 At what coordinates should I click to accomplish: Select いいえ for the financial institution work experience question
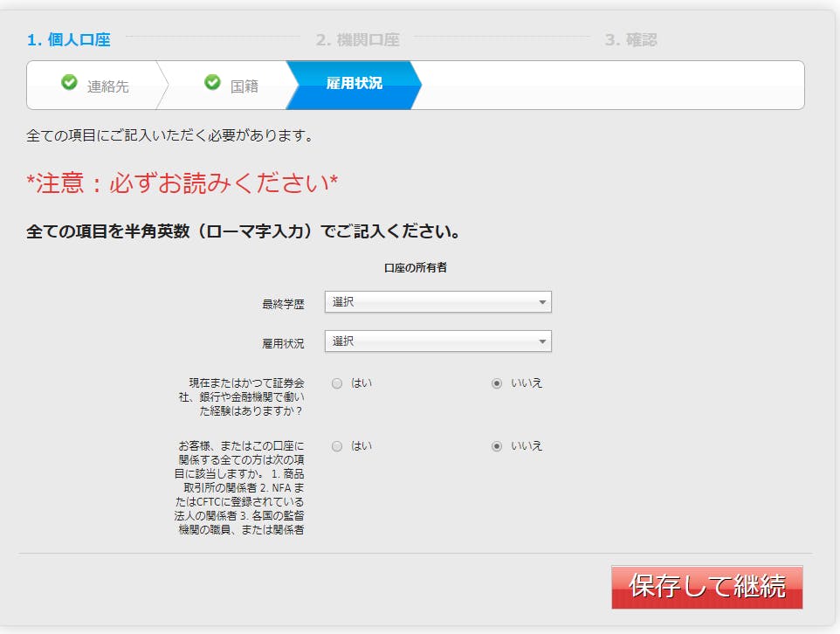pos(497,383)
